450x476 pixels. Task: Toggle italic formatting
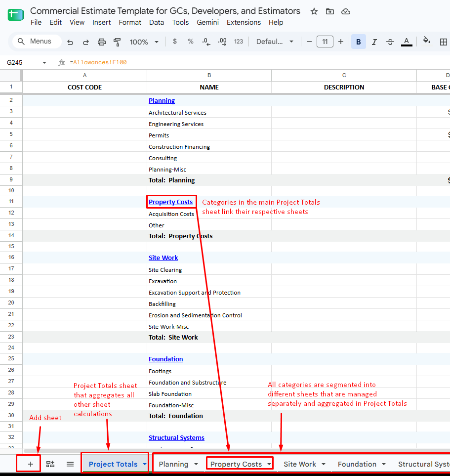tap(374, 42)
